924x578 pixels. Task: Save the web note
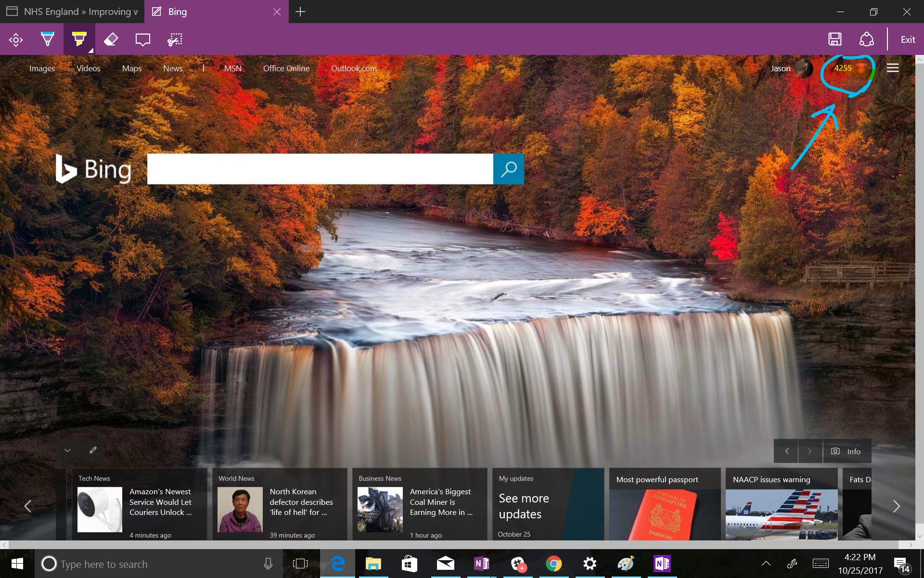coord(834,39)
